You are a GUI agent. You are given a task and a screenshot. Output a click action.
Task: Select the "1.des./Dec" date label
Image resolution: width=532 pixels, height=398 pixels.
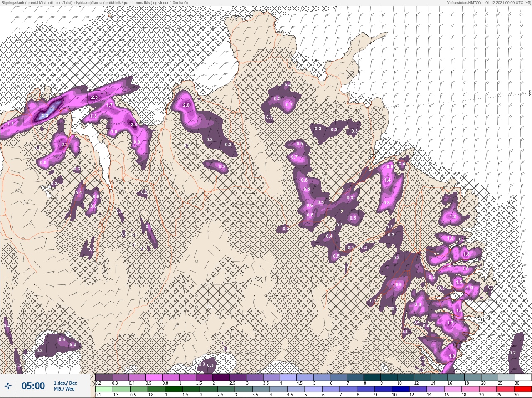pos(65,383)
